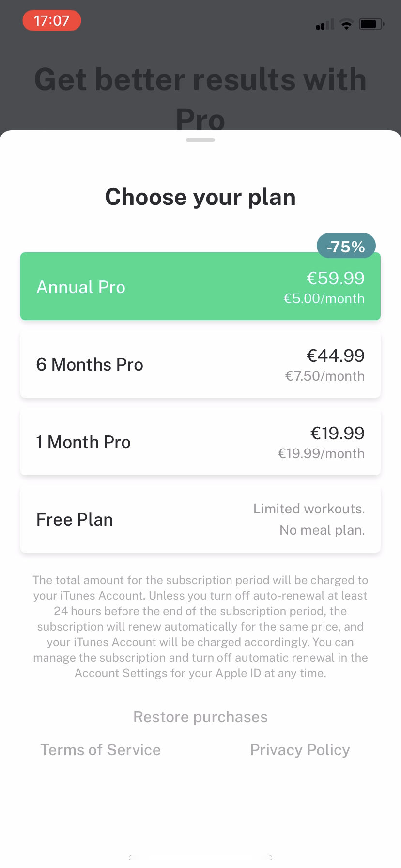Tap the red 17:07 time pill

52,21
